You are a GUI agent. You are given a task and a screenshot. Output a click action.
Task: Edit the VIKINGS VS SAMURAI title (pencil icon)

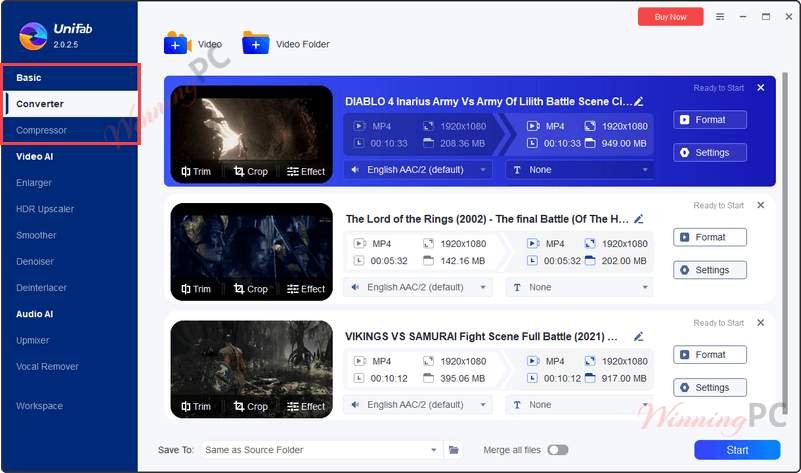pos(639,337)
